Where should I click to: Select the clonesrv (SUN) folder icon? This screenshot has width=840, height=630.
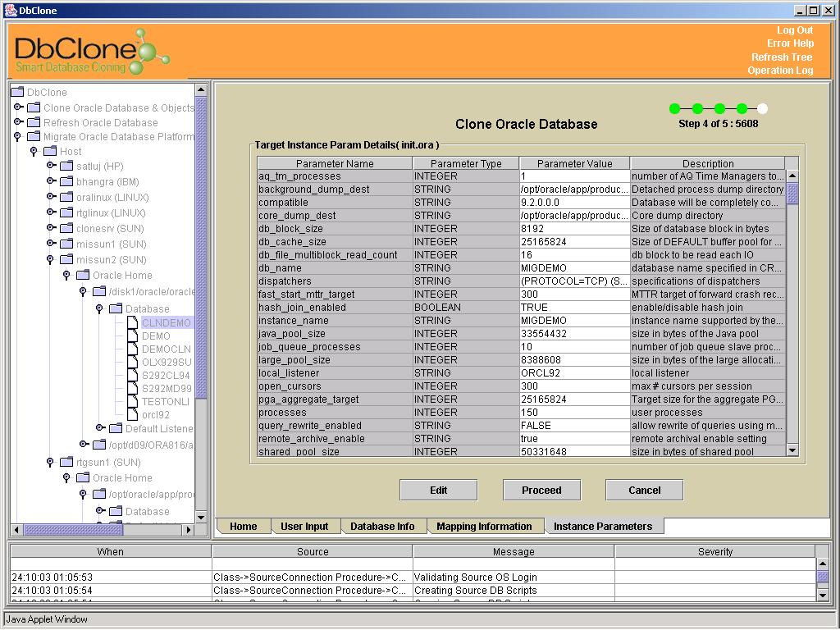point(66,228)
